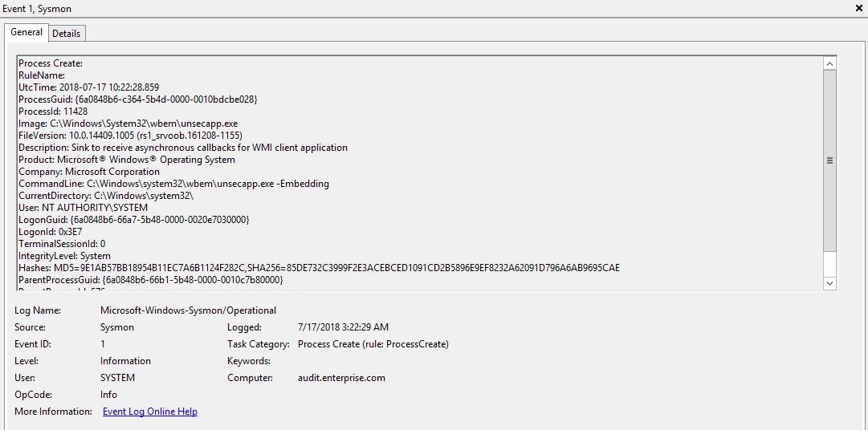Click the Event ID value 1
This screenshot has width=868, height=430.
[x=103, y=343]
